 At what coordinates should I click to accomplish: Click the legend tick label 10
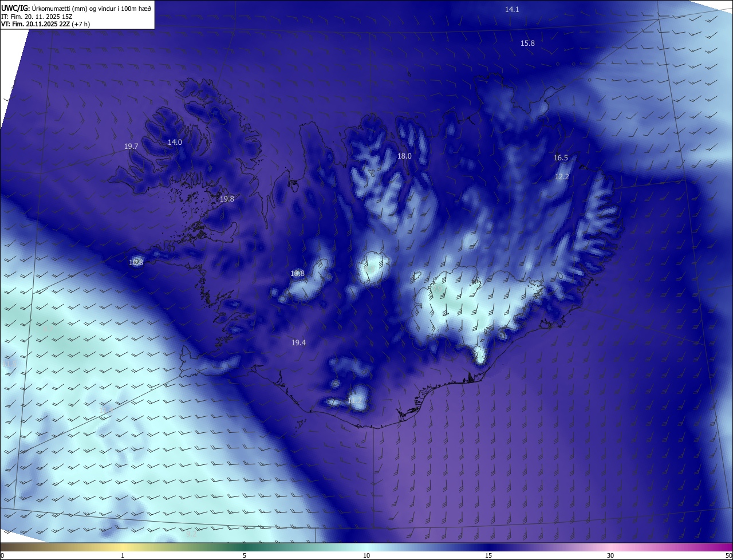click(366, 556)
